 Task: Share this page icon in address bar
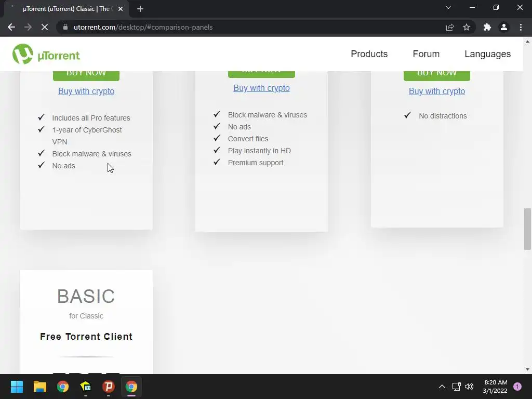click(450, 27)
